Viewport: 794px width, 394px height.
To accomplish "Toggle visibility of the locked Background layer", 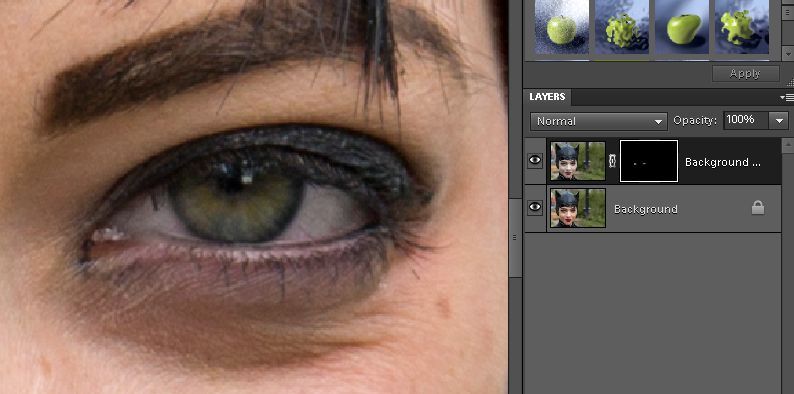I will tap(535, 207).
